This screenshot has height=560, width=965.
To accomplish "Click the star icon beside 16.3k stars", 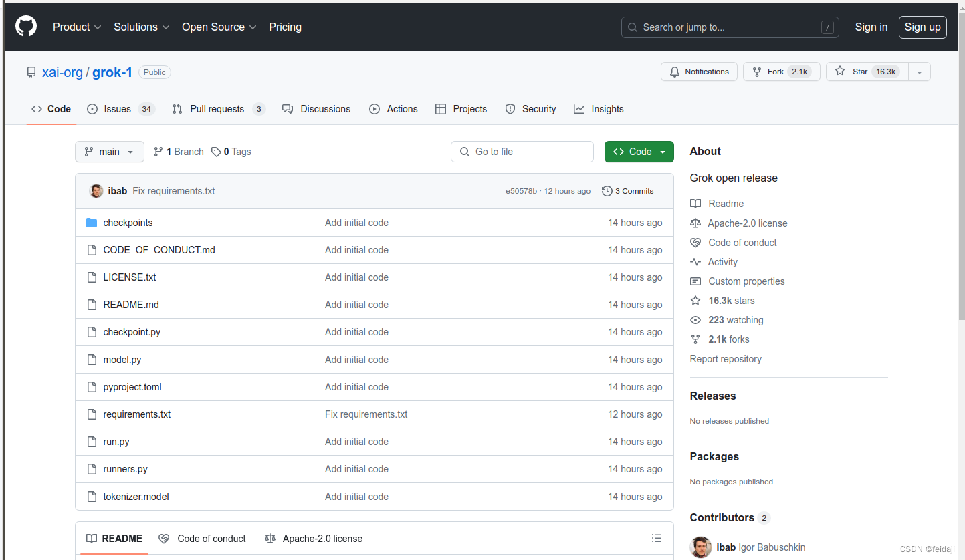I will pos(695,301).
